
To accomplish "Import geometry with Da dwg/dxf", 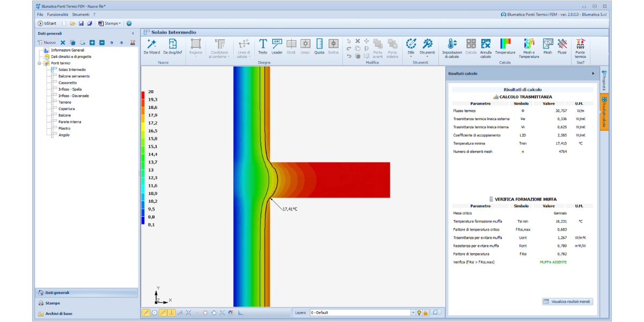I will (173, 47).
